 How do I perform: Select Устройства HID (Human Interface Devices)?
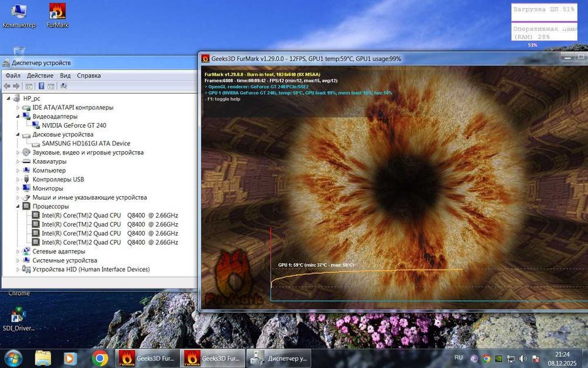point(91,270)
